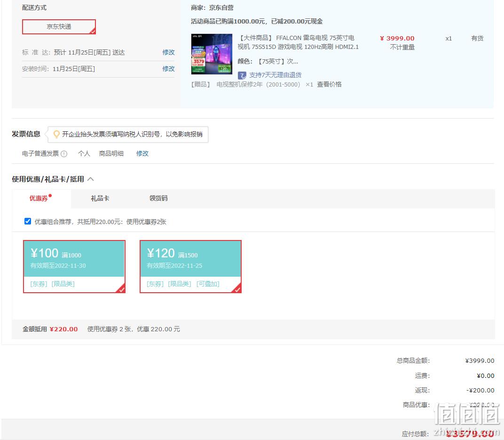Viewport: 504px width, 440px height.
Task: Open the FFALCON TV product thumbnail
Action: pyautogui.click(x=212, y=54)
